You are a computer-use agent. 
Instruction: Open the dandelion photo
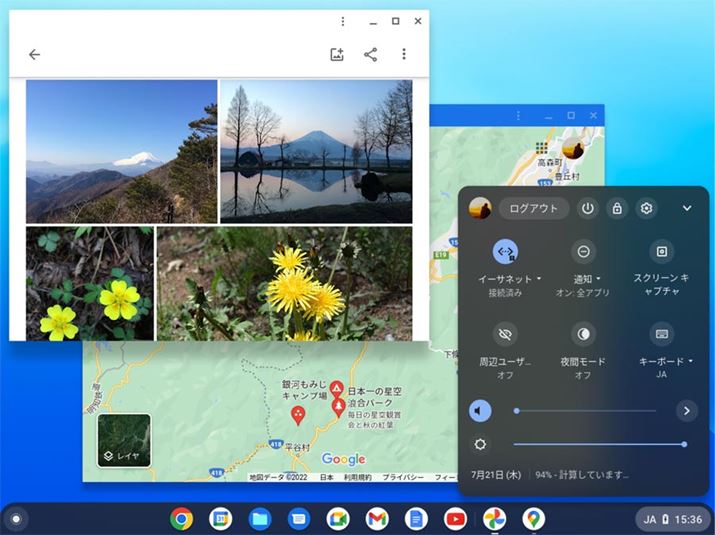coord(285,284)
